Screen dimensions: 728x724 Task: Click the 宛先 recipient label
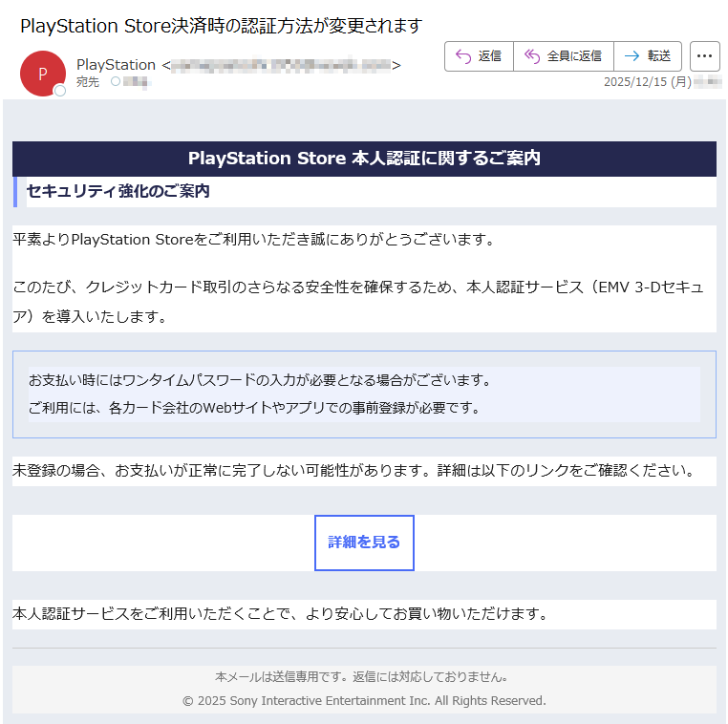pos(87,82)
